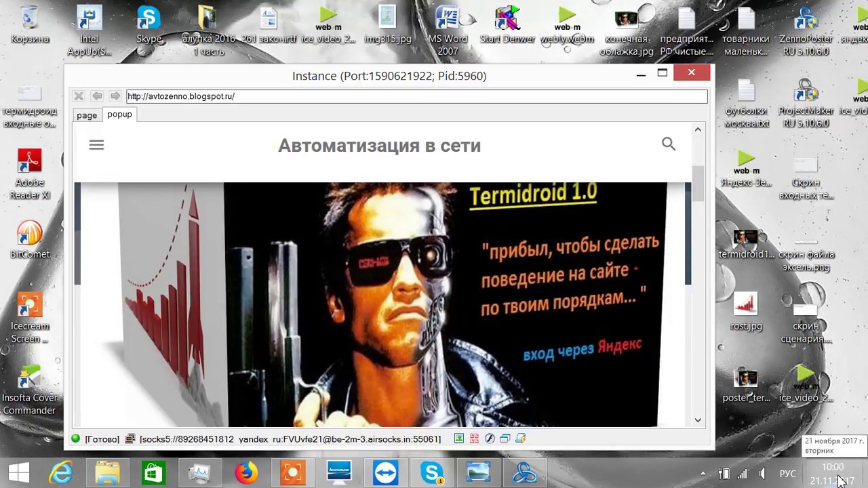868x488 pixels.
Task: Select the MS Word 2007 shortcut
Action: 448,31
